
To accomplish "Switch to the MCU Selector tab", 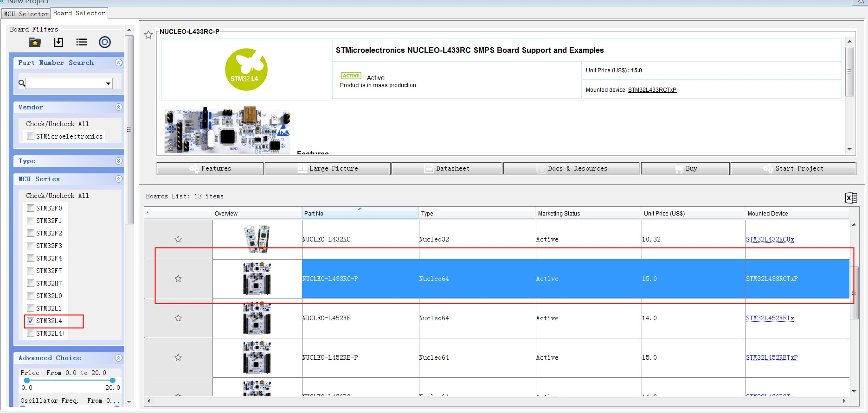I will 26,14.
